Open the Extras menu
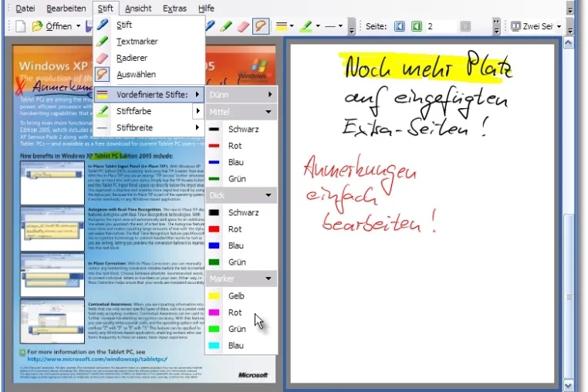Image resolution: width=588 pixels, height=392 pixels. [x=174, y=8]
